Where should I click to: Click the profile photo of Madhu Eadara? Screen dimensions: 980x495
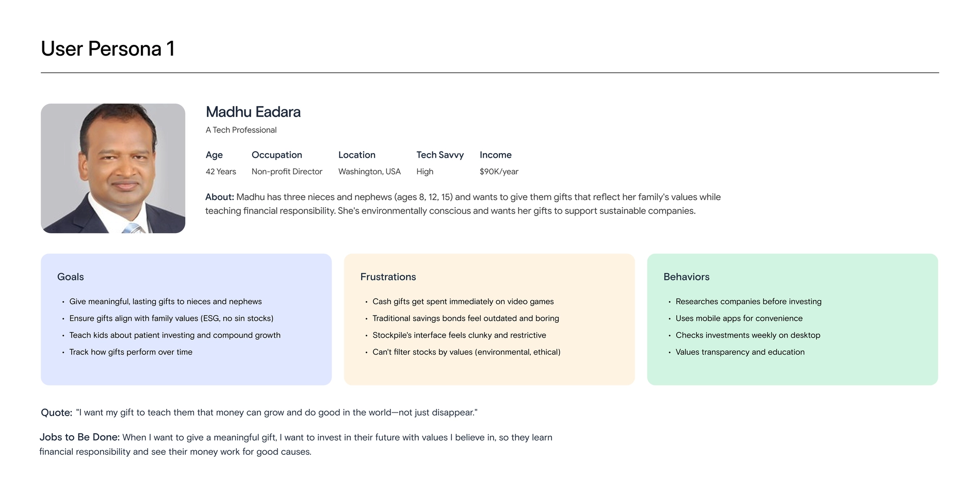coord(113,168)
